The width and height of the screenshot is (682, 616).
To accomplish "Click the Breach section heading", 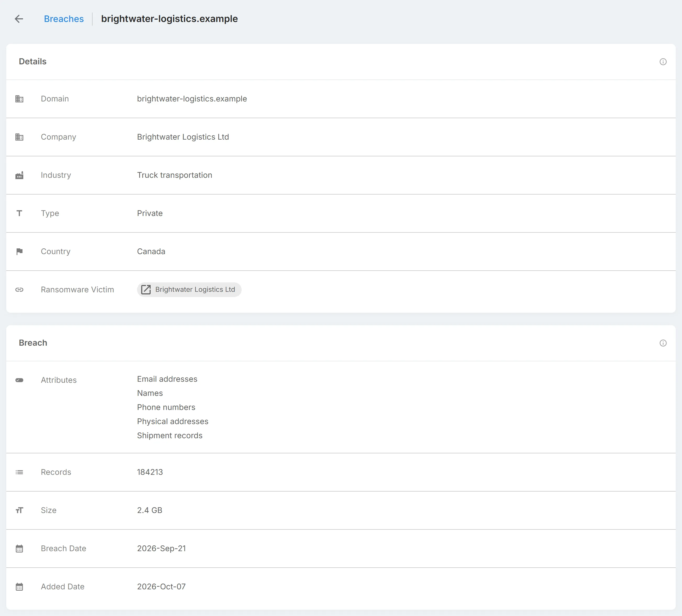I will (33, 343).
